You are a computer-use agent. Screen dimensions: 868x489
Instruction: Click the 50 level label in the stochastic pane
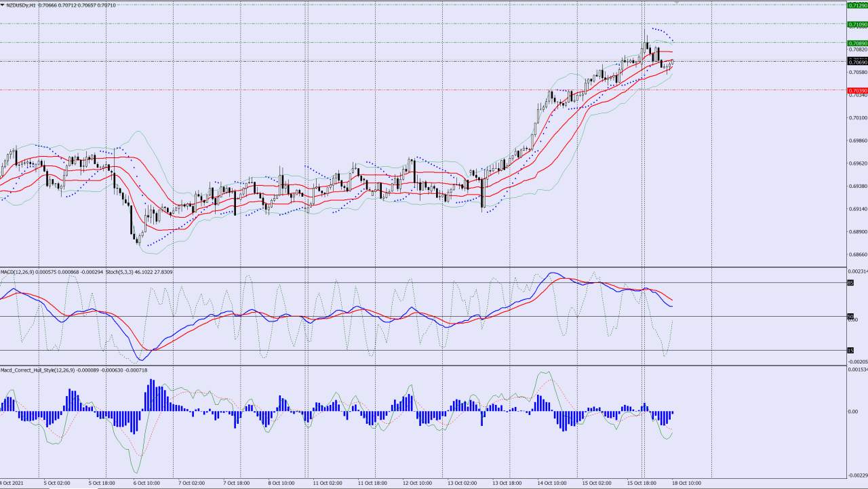click(850, 316)
